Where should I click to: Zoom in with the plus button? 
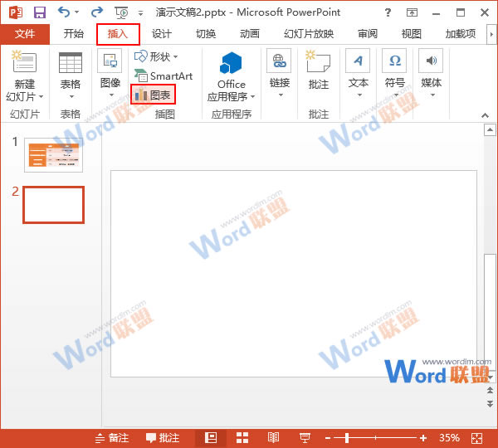(x=423, y=438)
